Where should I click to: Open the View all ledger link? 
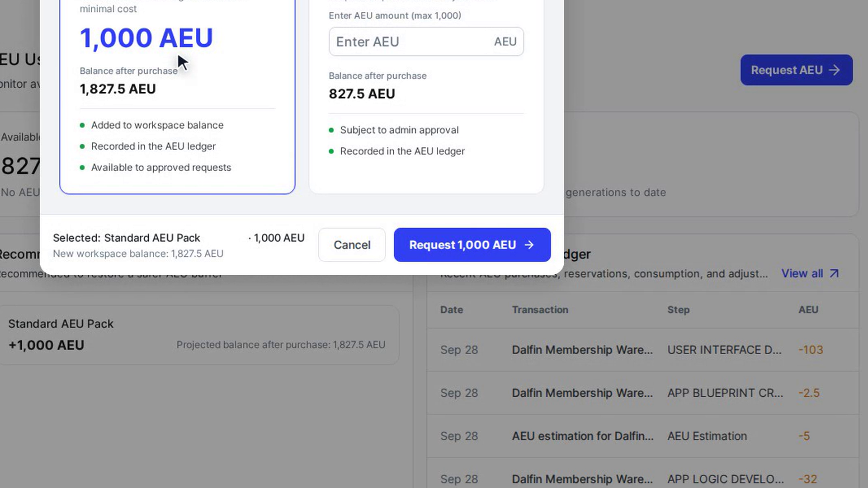pyautogui.click(x=810, y=273)
